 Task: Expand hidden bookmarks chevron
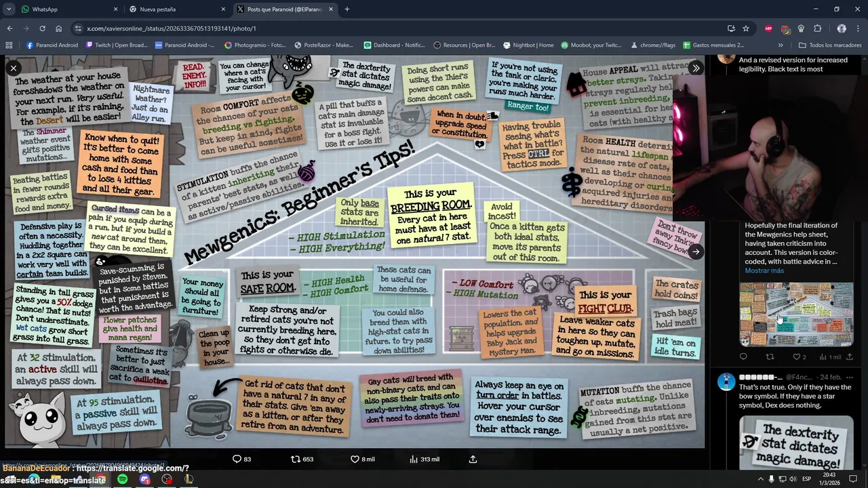781,45
